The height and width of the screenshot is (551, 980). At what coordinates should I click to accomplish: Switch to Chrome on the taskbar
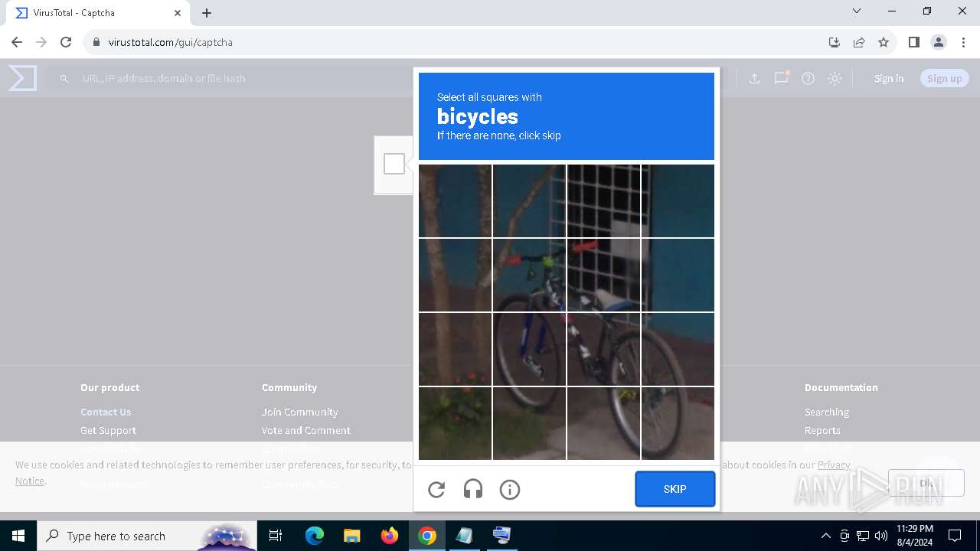[x=427, y=536]
